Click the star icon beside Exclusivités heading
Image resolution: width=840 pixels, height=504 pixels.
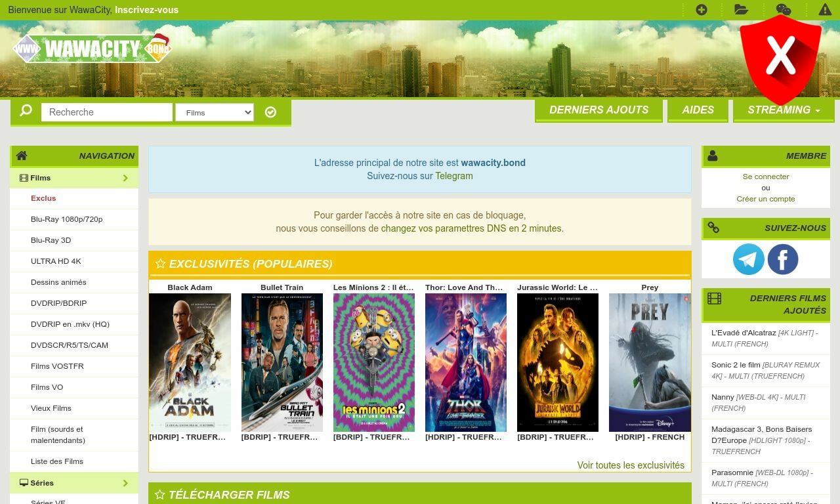point(161,263)
